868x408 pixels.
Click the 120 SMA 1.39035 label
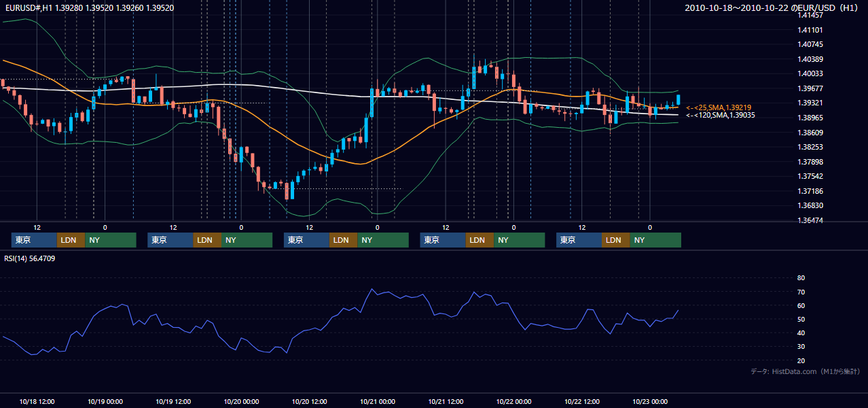721,116
